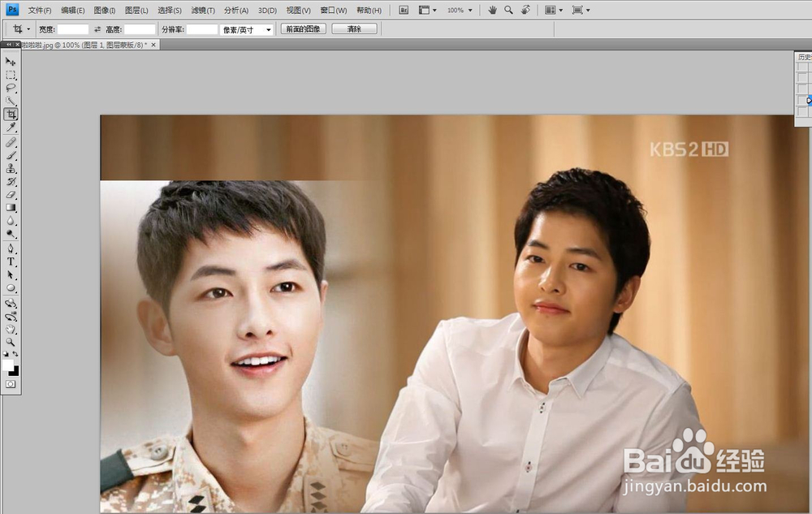Close the document tab
This screenshot has height=514, width=812.
coord(153,45)
